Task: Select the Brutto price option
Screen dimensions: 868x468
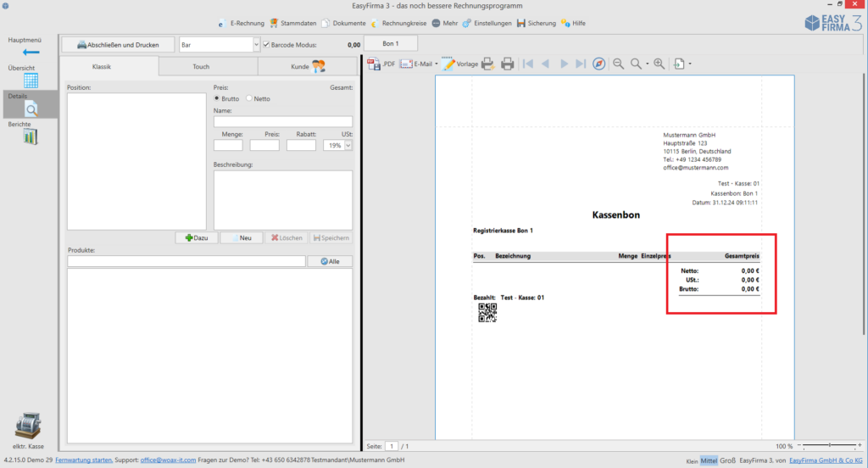Action: (217, 98)
